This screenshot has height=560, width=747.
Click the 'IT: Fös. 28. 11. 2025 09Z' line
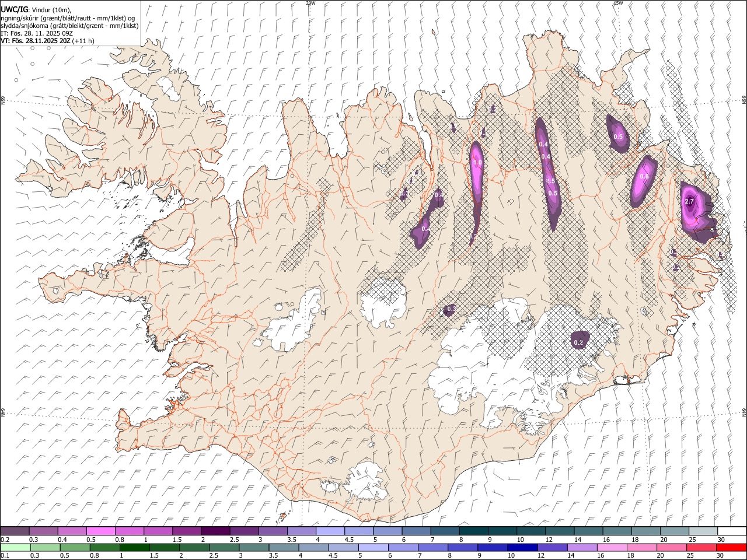[x=37, y=33]
